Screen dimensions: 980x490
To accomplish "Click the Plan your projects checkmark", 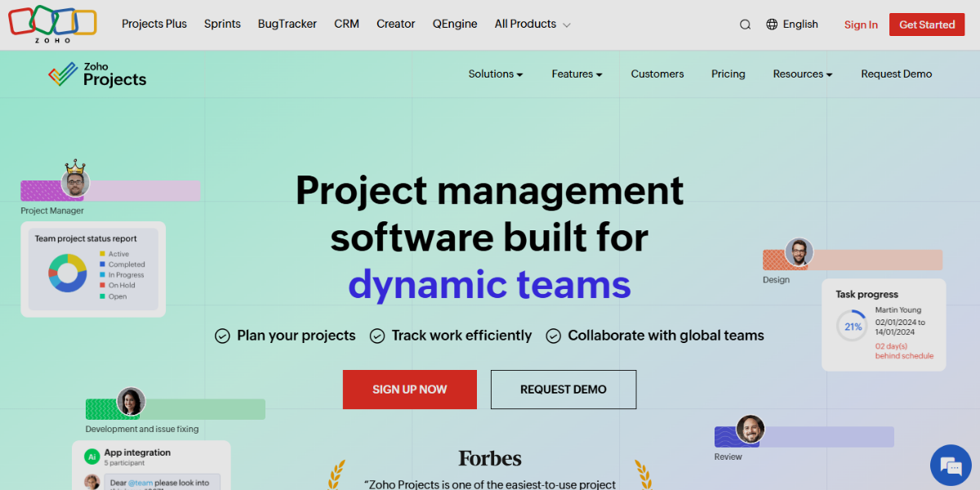I will point(222,336).
